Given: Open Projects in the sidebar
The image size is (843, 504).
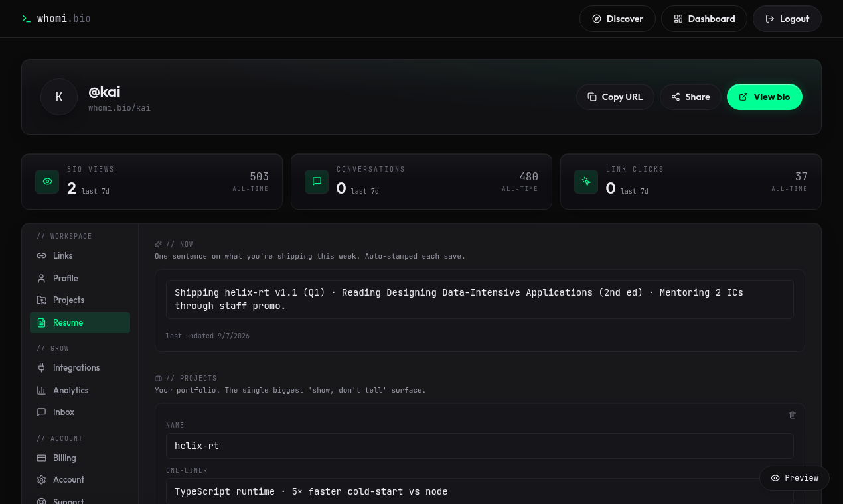Looking at the screenshot, I should [x=80, y=300].
